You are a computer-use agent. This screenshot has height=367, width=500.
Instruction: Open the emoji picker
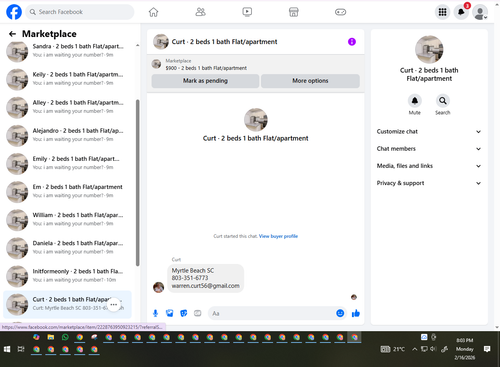pos(340,313)
